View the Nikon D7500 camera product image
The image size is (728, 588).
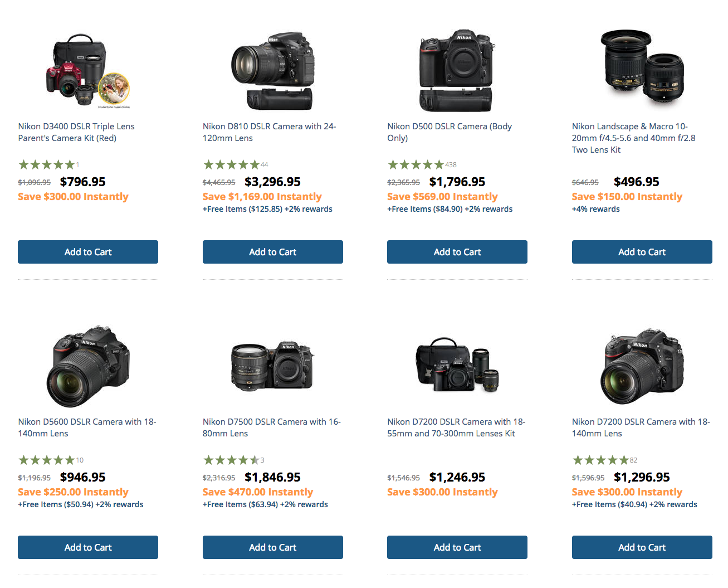(x=272, y=366)
